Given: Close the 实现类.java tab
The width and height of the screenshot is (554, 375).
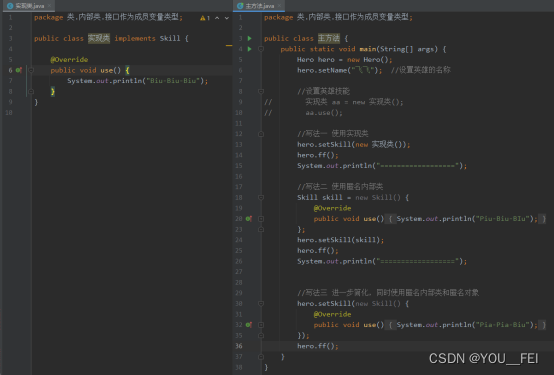Looking at the screenshot, I should coord(49,6).
